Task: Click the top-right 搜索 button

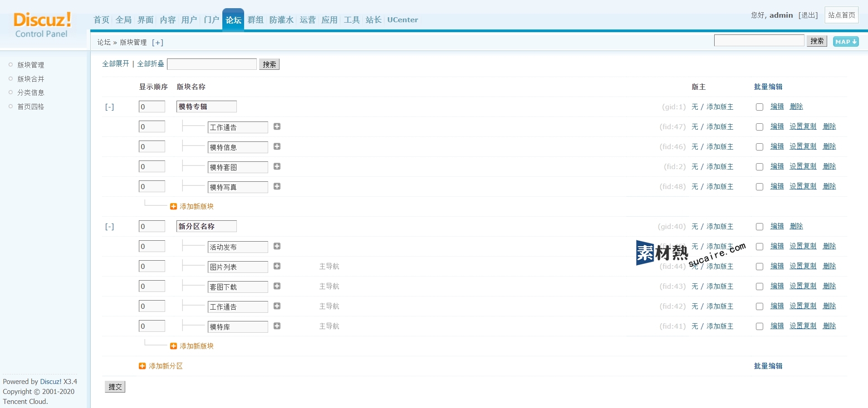Action: pos(817,41)
